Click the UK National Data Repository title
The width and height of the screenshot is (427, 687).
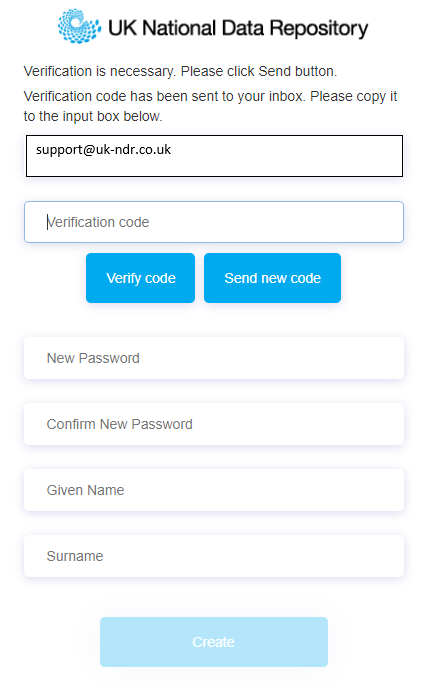tap(238, 28)
